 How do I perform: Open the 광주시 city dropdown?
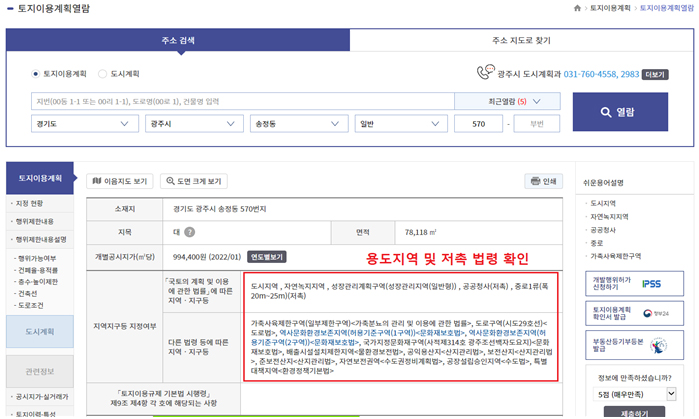(x=194, y=124)
